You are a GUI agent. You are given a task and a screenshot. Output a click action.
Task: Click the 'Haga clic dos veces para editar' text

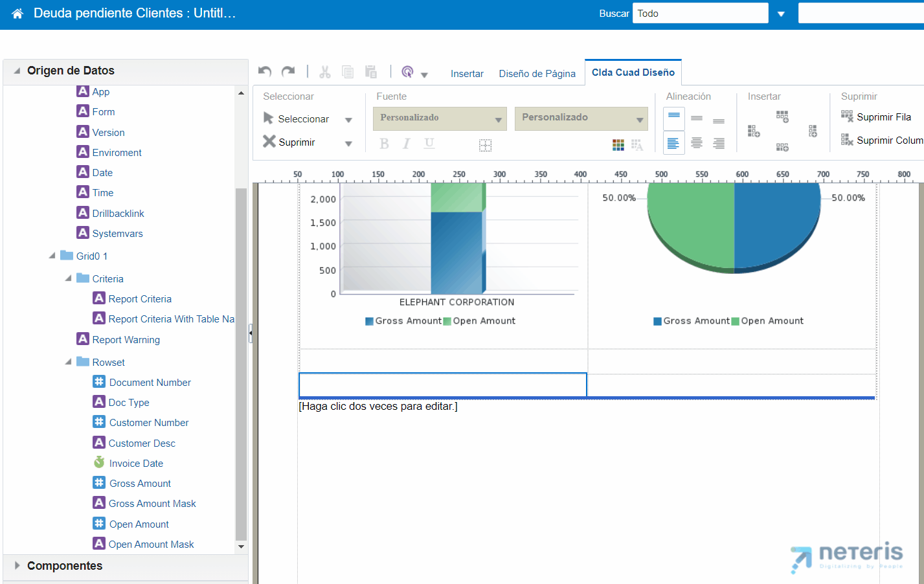(x=378, y=406)
